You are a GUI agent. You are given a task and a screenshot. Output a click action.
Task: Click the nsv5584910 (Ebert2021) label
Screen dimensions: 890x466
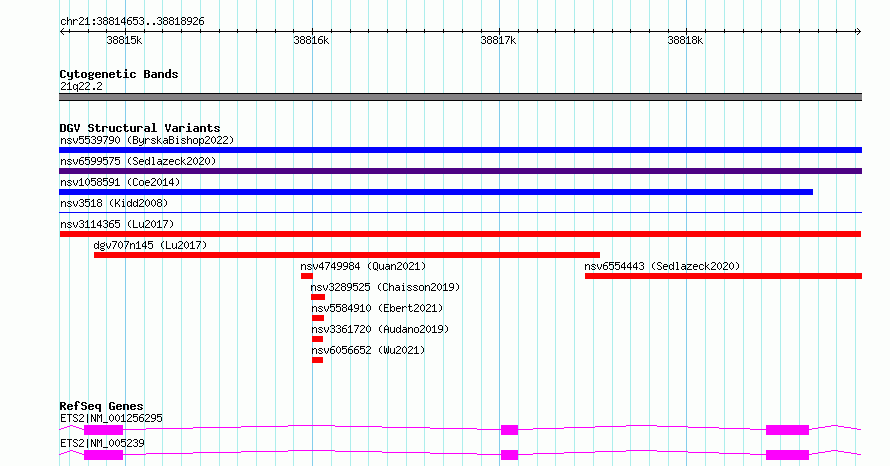pos(377,308)
